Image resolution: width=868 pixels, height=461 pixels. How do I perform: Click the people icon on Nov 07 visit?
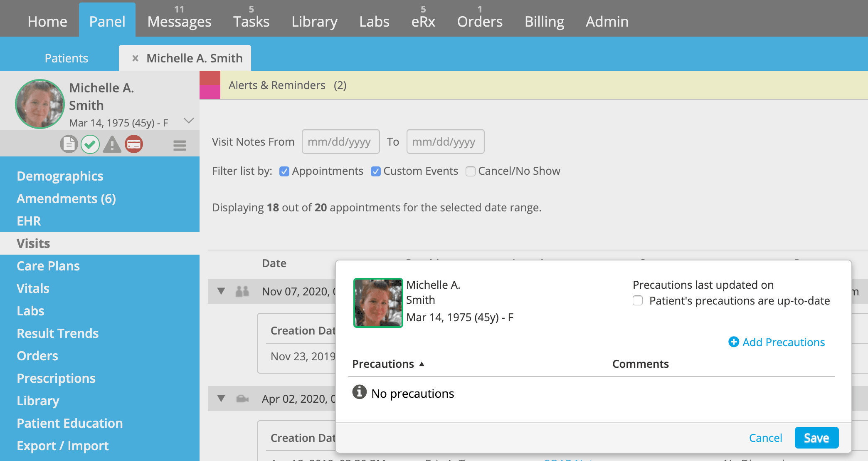[x=242, y=291]
